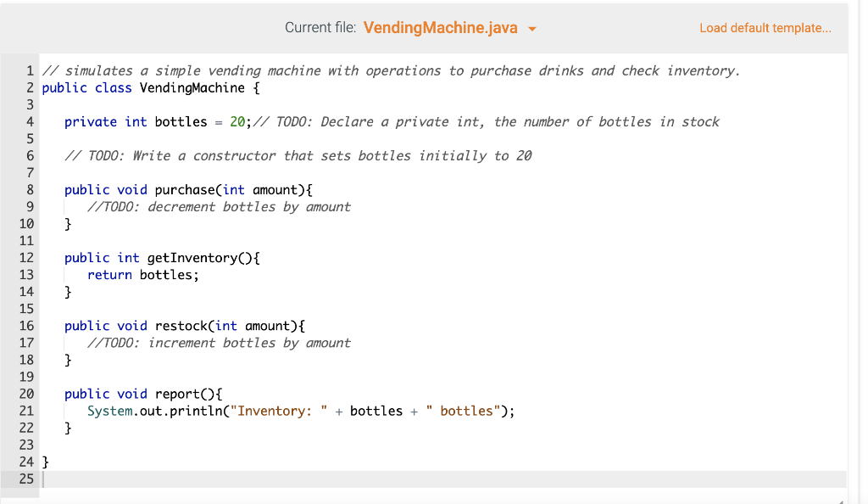Click the closing brace on line 24
Image resolution: width=868 pixels, height=504 pixels.
[x=45, y=461]
